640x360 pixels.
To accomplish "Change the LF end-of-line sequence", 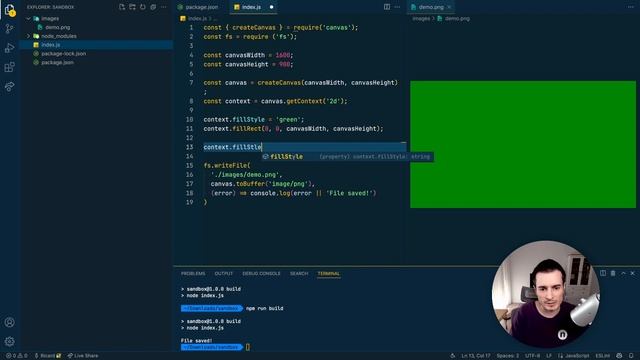I will click(x=549, y=356).
